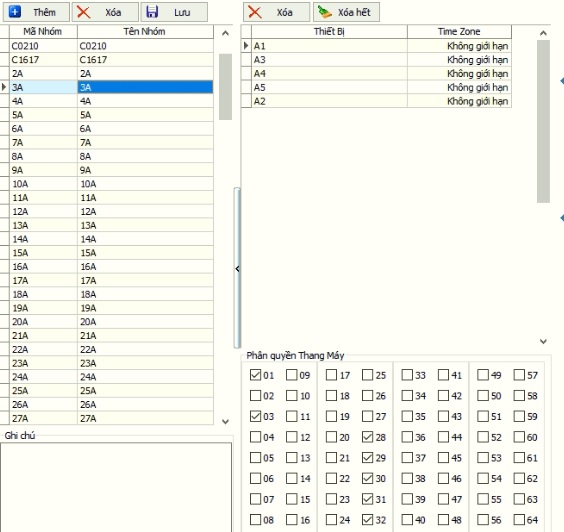Click the Time Zone column header
The width and height of the screenshot is (564, 532).
459,32
